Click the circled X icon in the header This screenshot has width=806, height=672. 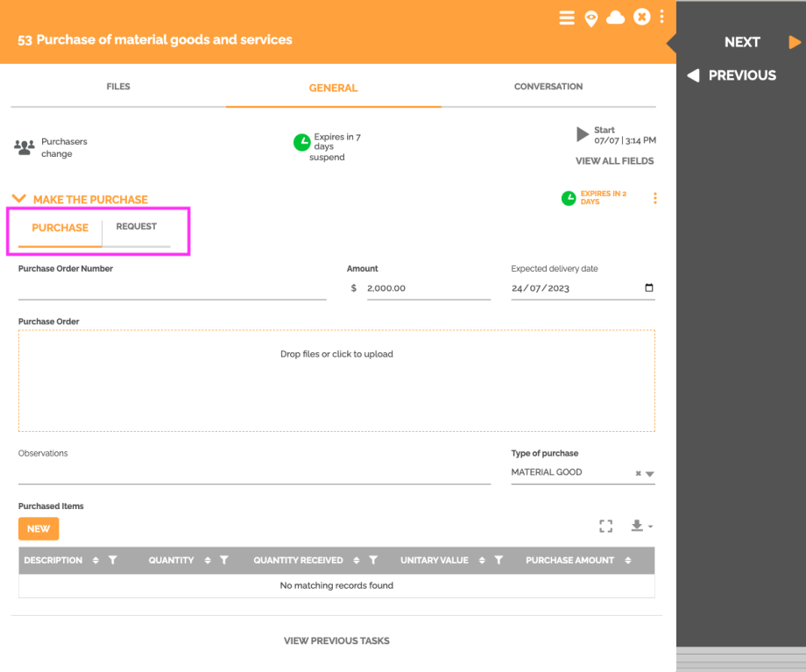coord(640,18)
